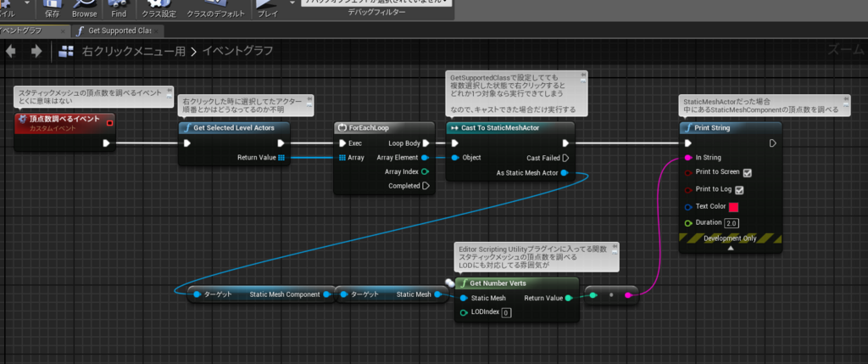Screen dimensions: 868x364
Task: Open the play options dropdown arrow
Action: point(292,3)
